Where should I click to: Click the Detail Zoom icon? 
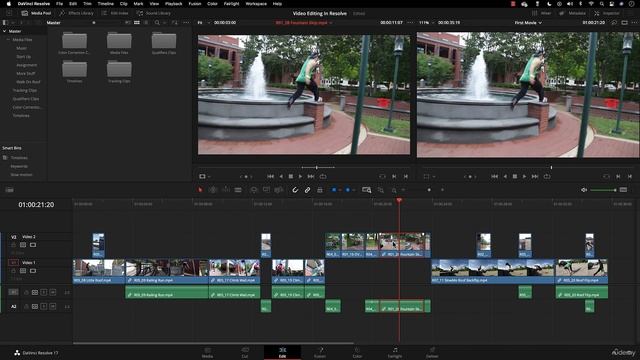coord(380,190)
